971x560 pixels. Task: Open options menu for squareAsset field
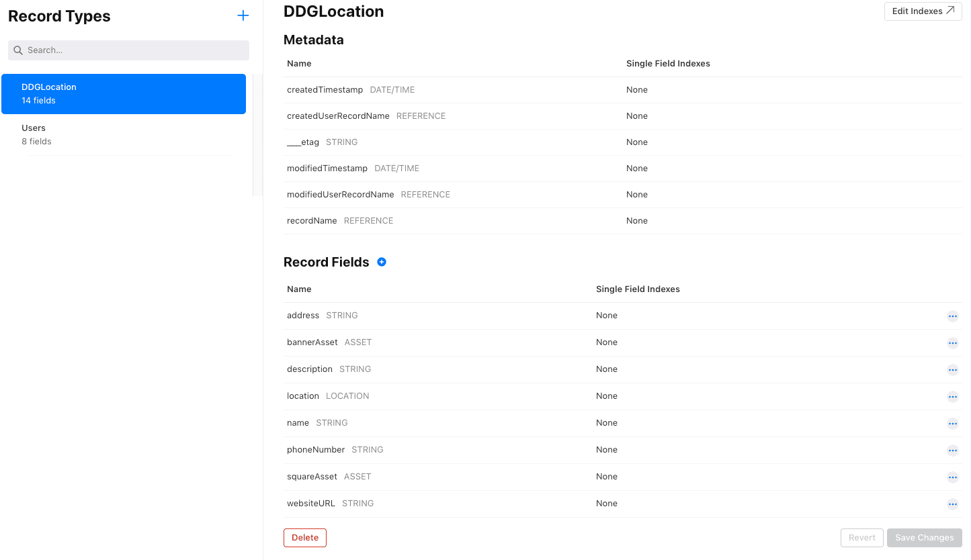tap(952, 477)
